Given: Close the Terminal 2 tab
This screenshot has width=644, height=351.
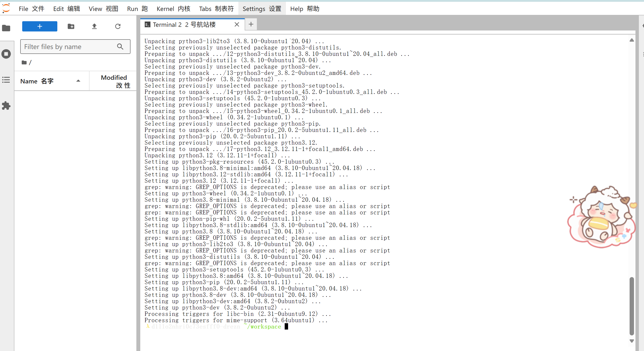Looking at the screenshot, I should (237, 24).
